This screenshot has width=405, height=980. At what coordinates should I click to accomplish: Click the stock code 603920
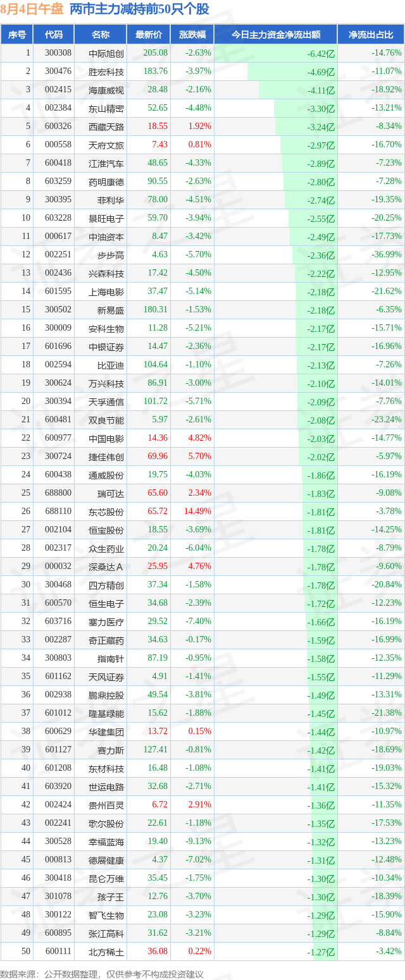point(58,787)
